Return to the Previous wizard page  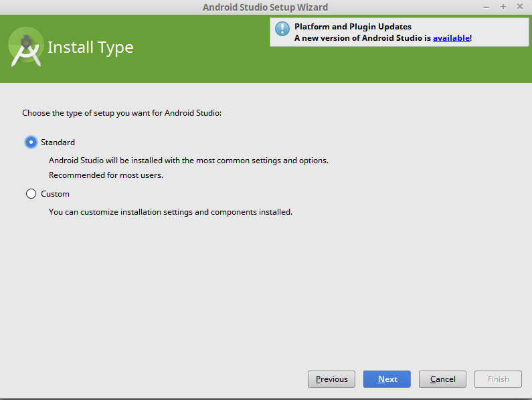331,379
